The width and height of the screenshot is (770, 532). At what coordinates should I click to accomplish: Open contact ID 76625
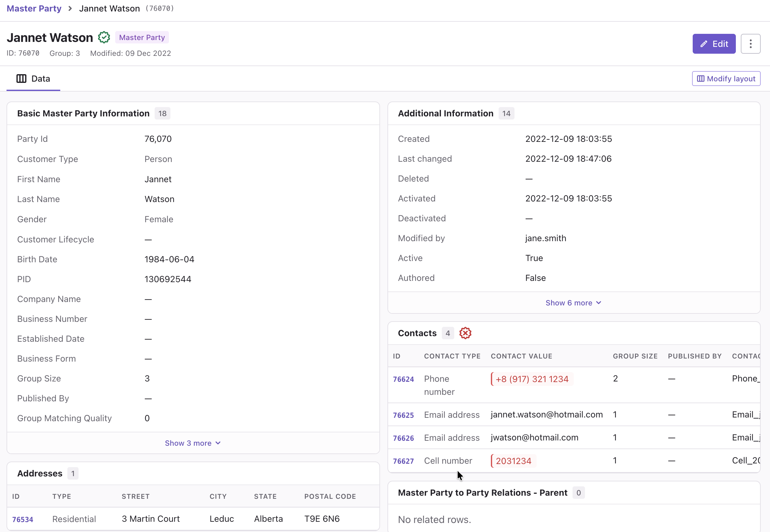(403, 415)
